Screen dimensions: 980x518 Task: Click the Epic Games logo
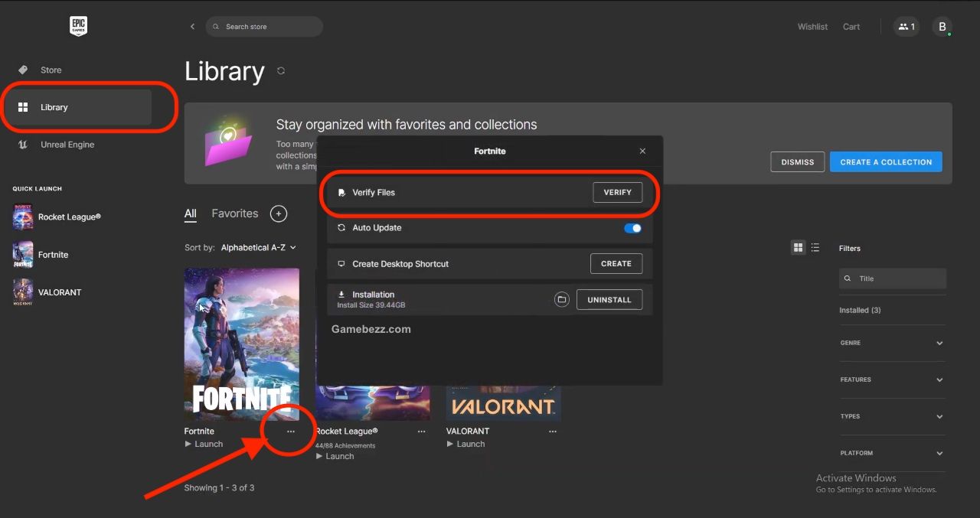point(78,26)
